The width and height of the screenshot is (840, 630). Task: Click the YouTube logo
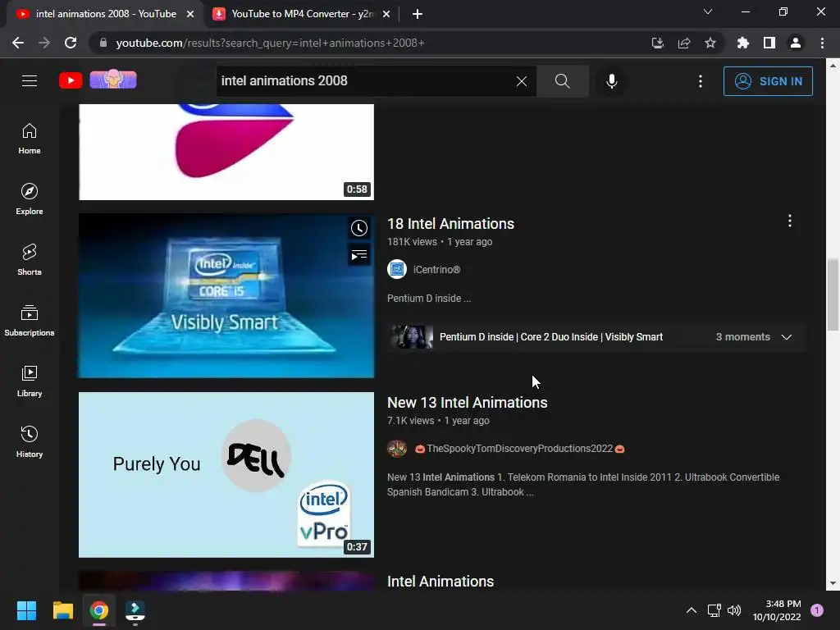[71, 81]
